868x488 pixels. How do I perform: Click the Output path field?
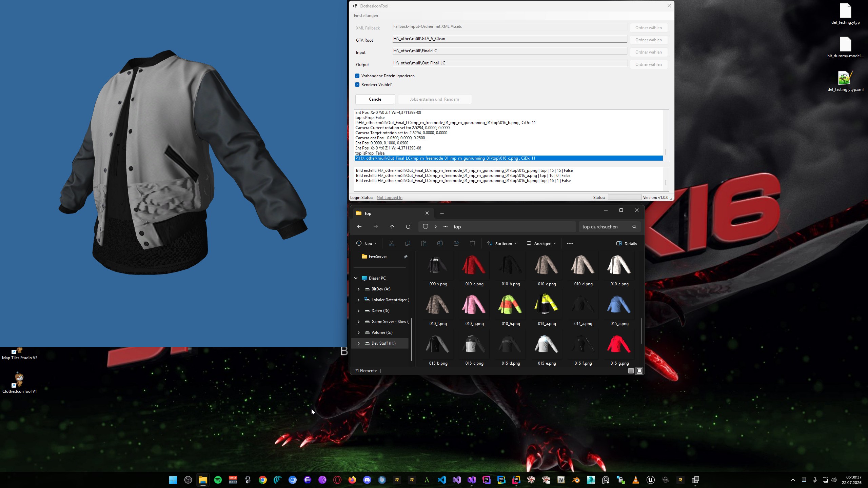click(510, 63)
